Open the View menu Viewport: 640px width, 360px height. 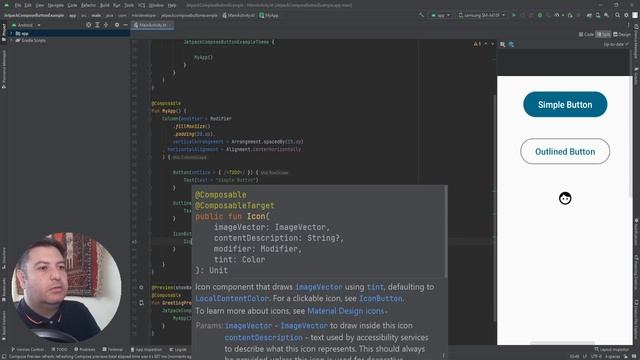40,5
